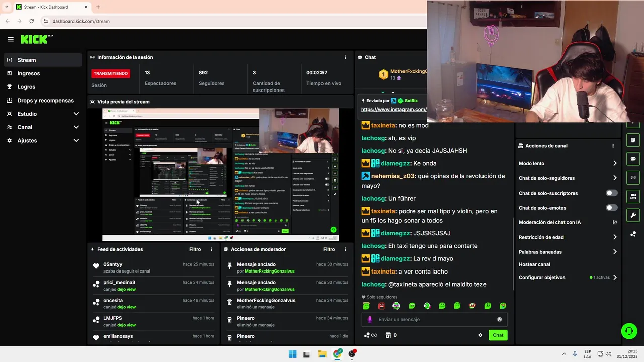Click prici_medina3 in activity feed
The height and width of the screenshot is (362, 644).
pos(119,283)
